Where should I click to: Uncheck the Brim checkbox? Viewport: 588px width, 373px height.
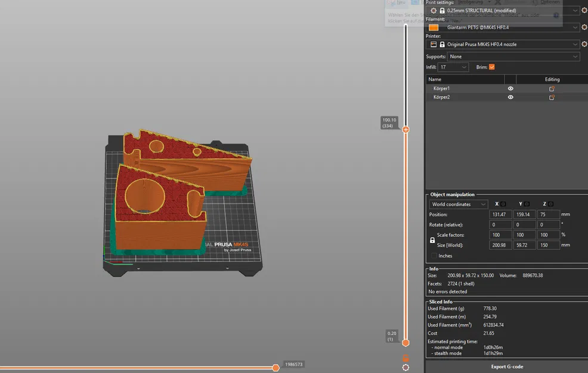tap(491, 67)
